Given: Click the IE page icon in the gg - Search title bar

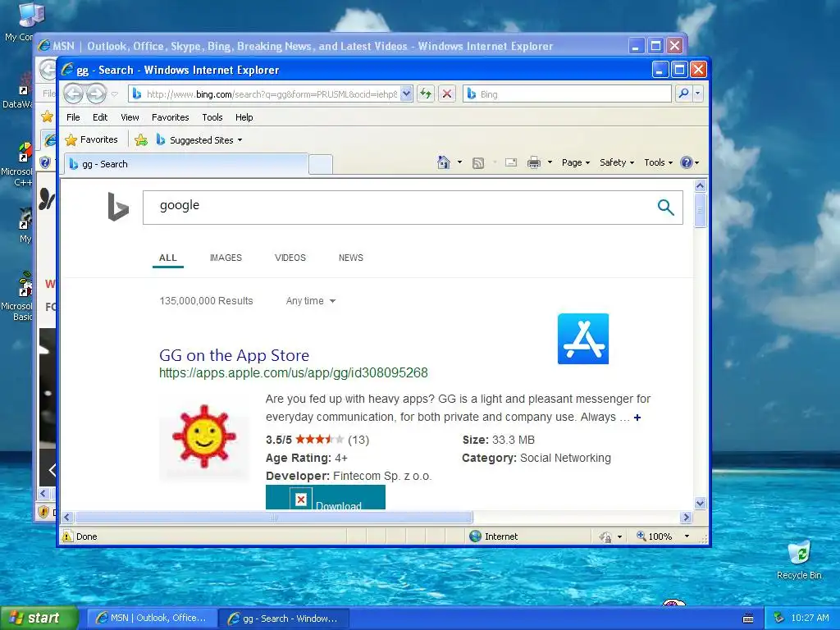Looking at the screenshot, I should point(67,70).
